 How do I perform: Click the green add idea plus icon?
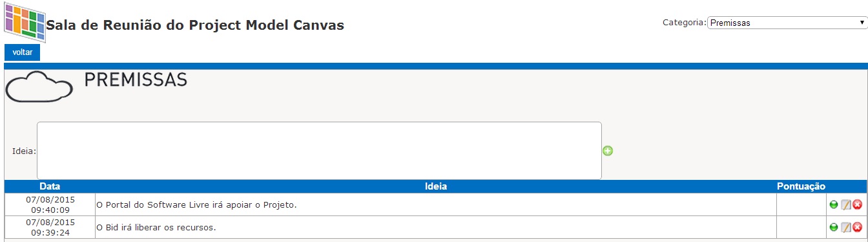pos(608,151)
